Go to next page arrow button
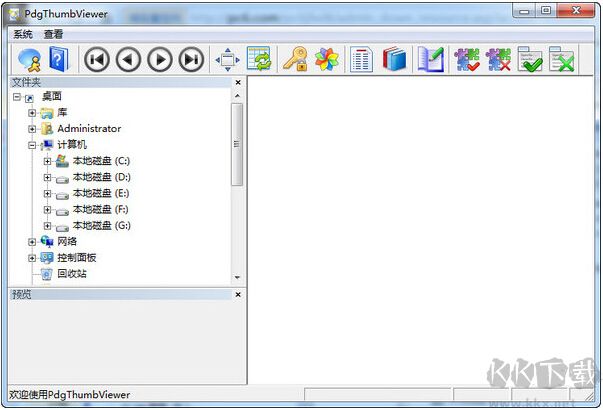 click(160, 60)
